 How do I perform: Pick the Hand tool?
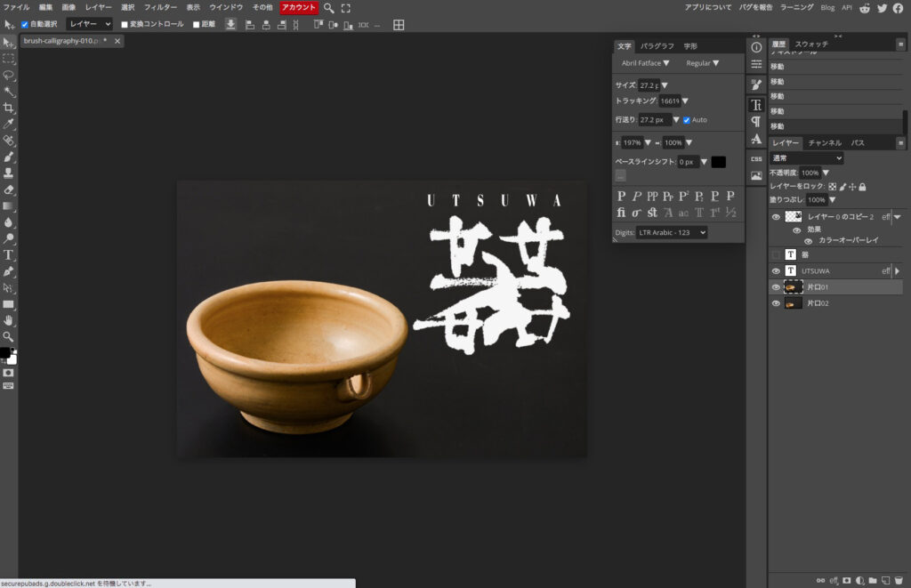9,320
